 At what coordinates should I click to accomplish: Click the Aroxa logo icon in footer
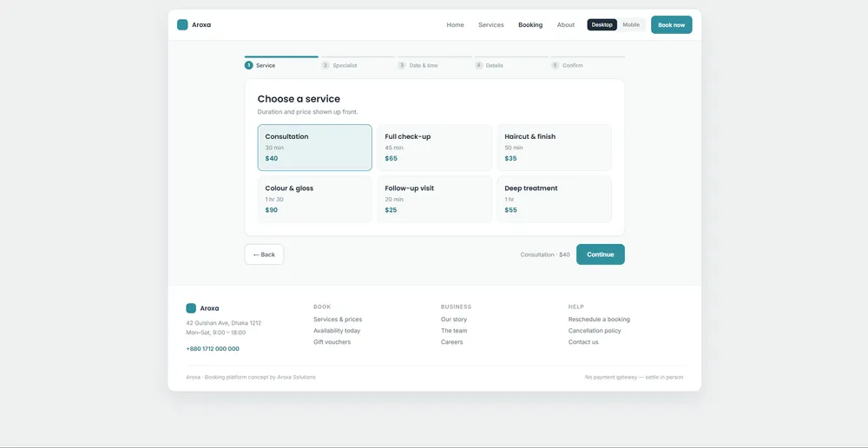tap(191, 308)
